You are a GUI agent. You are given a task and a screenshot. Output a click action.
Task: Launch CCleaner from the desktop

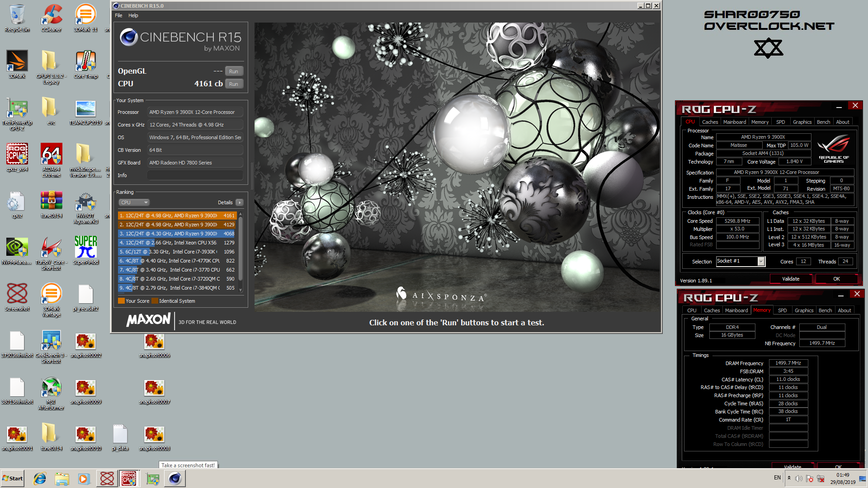[51, 19]
